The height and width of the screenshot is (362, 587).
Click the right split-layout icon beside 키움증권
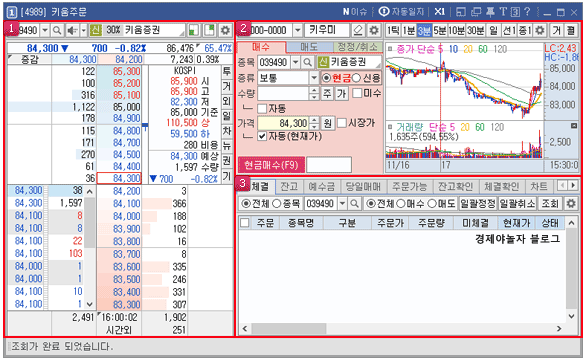click(209, 30)
